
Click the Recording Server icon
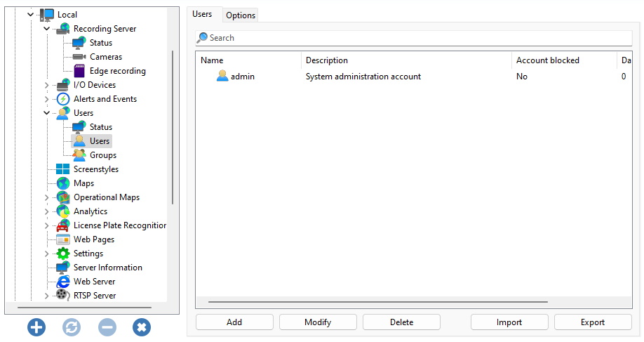pyautogui.click(x=63, y=29)
